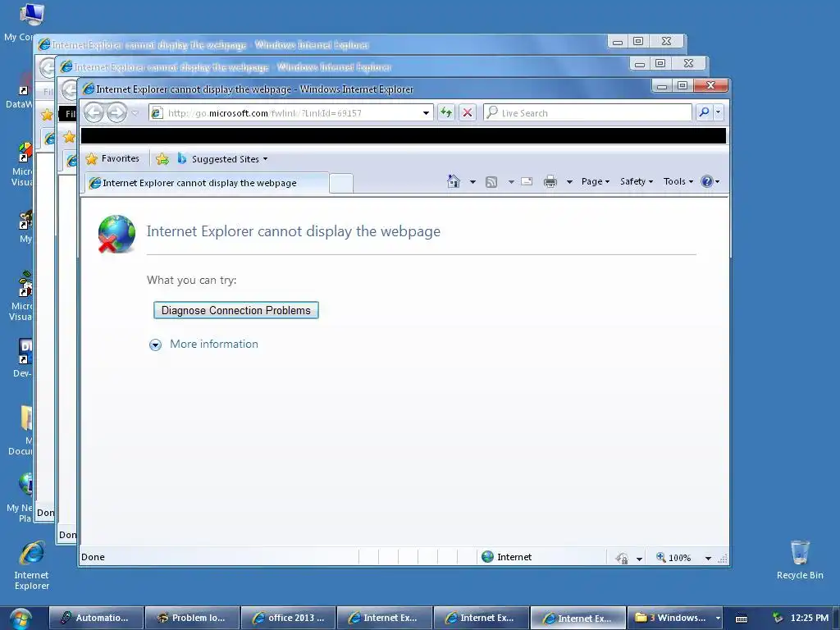This screenshot has height=630, width=840.
Task: Go forward with the Forward arrow button
Action: [x=116, y=113]
